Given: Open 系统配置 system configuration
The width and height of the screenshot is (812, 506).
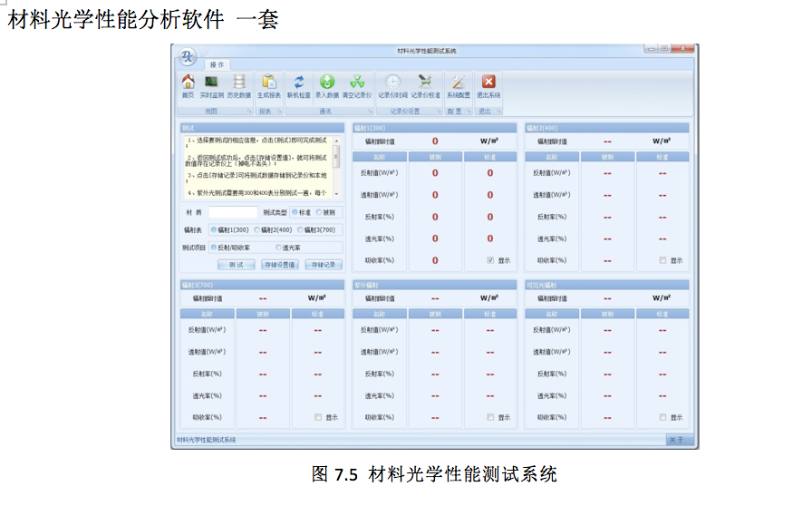Looking at the screenshot, I should (459, 86).
